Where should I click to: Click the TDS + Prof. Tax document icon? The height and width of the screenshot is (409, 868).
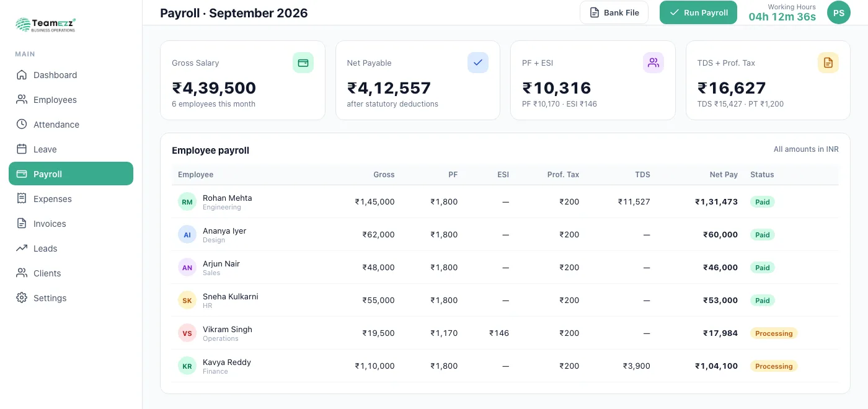(x=828, y=63)
